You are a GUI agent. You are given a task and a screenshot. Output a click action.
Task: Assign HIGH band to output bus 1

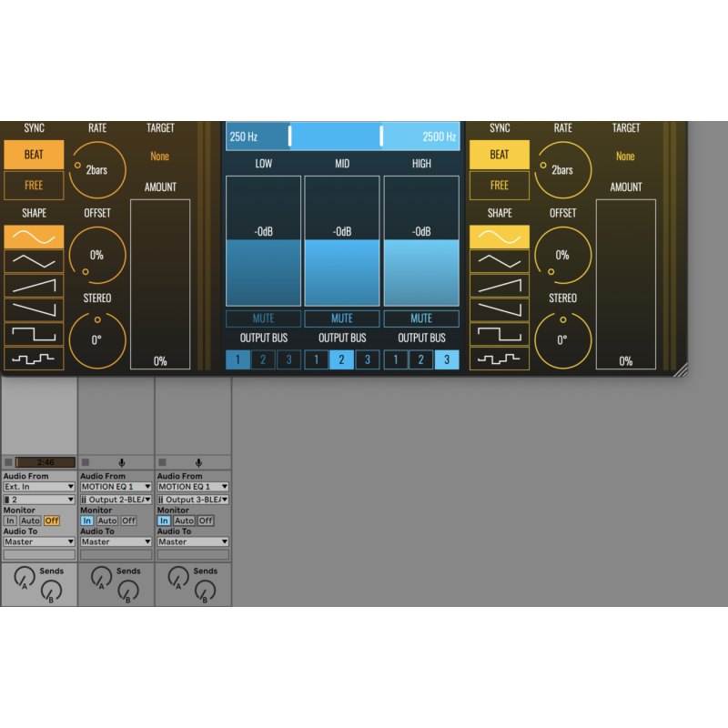click(x=396, y=359)
